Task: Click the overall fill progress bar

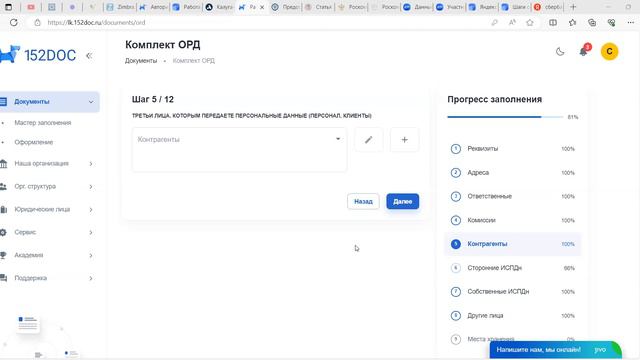Action: coord(505,117)
